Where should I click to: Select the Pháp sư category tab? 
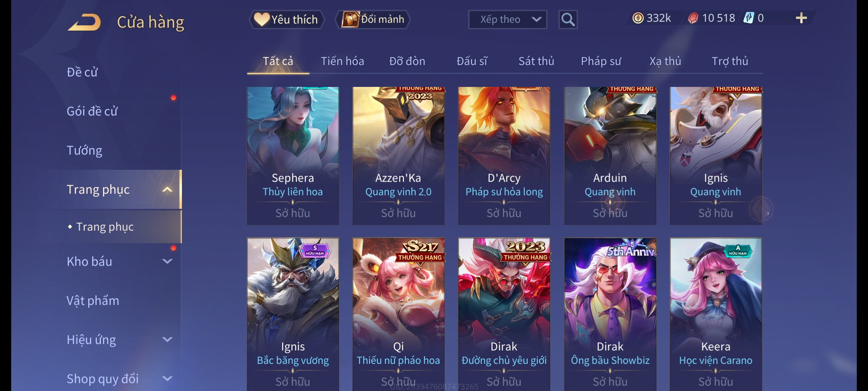(601, 61)
